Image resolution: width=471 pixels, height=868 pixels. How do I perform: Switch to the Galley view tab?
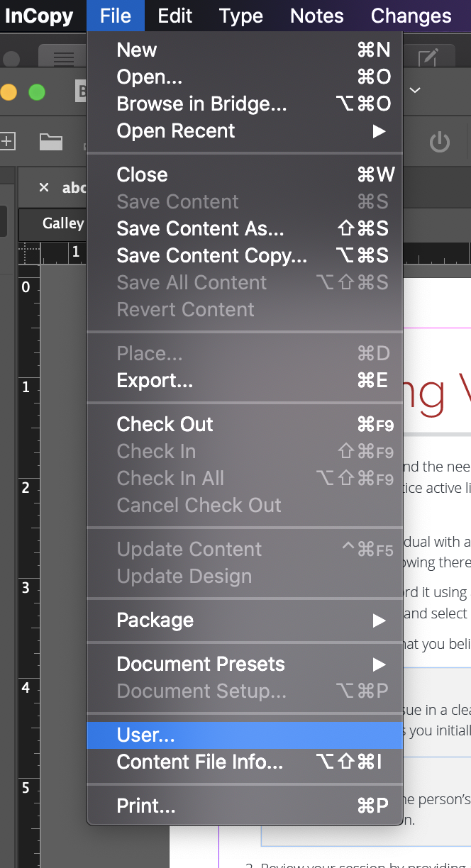coord(62,223)
